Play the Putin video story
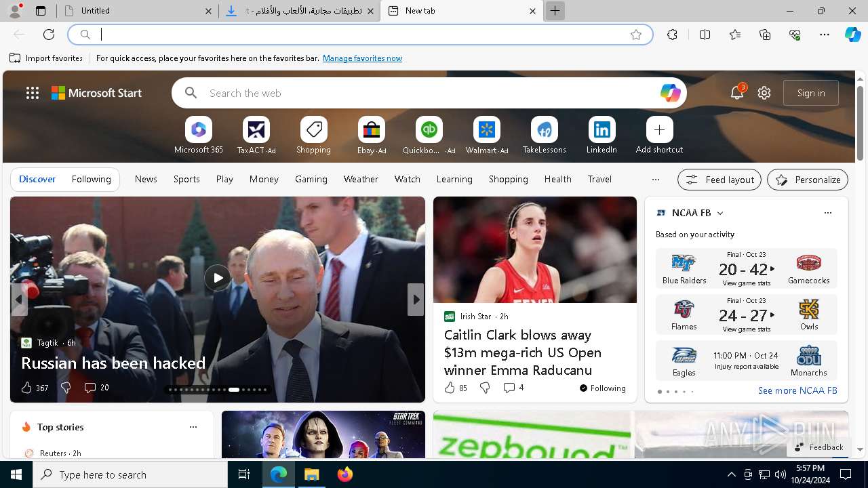Viewport: 868px width, 488px height. (218, 278)
